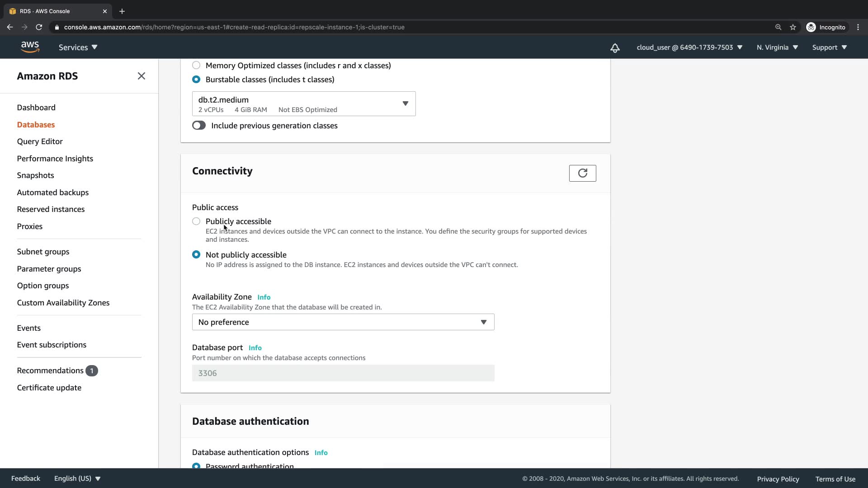The image size is (868, 488).
Task: Click Info link next to Database port
Action: pos(255,348)
